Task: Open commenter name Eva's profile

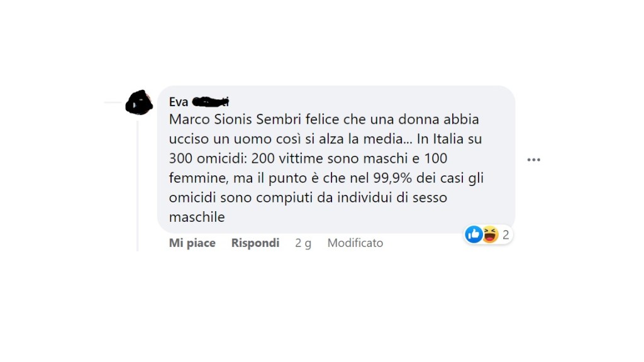Action: point(179,102)
